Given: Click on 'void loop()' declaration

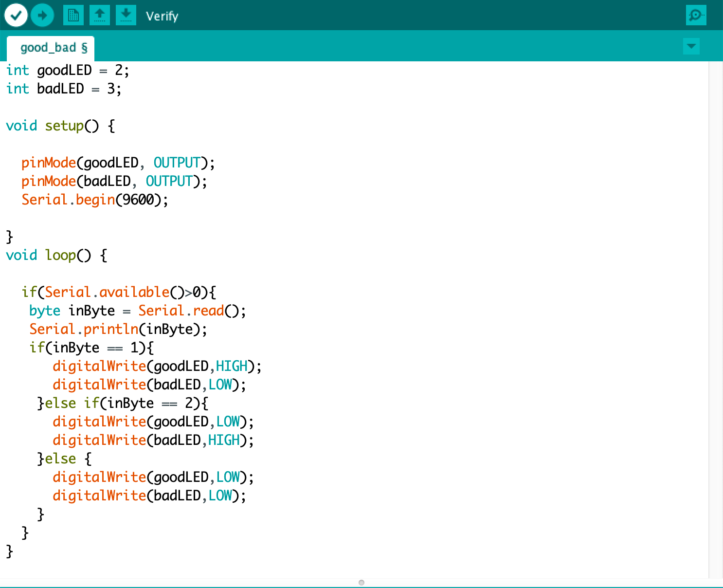Looking at the screenshot, I should point(56,255).
